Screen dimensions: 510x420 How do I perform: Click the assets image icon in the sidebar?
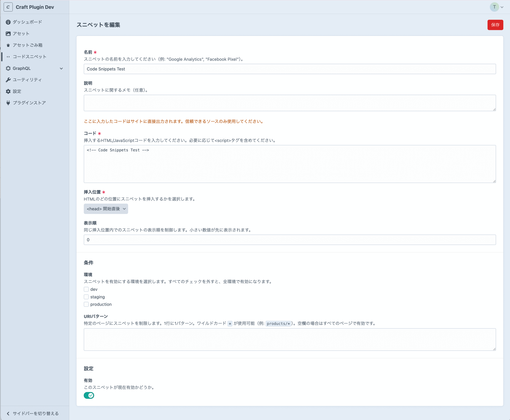[8, 34]
